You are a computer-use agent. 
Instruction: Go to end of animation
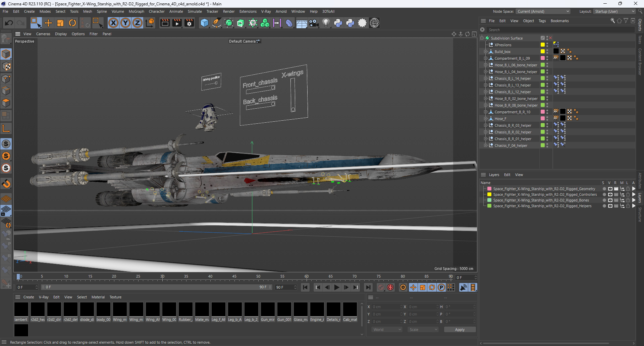[368, 287]
